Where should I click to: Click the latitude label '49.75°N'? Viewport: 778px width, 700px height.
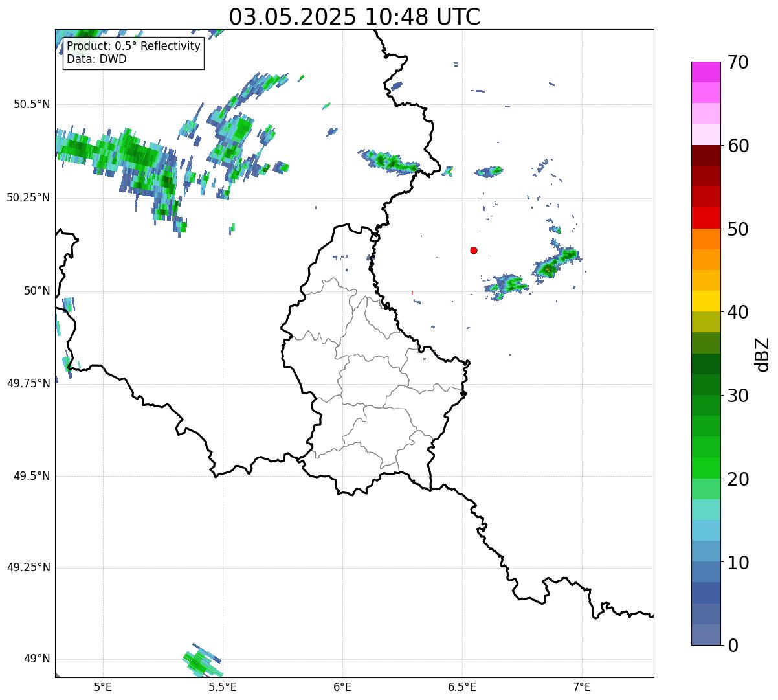pos(28,383)
